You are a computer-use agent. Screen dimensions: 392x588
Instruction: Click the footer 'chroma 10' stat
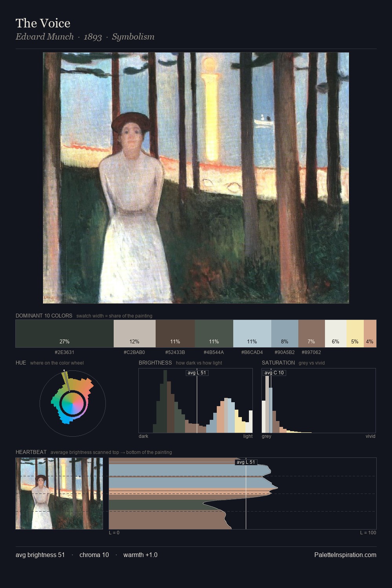pos(94,555)
